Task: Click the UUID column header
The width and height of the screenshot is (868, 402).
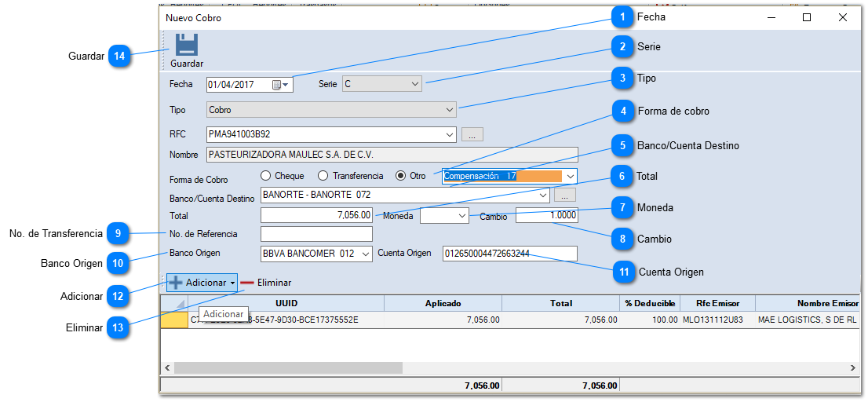Action: pos(286,303)
